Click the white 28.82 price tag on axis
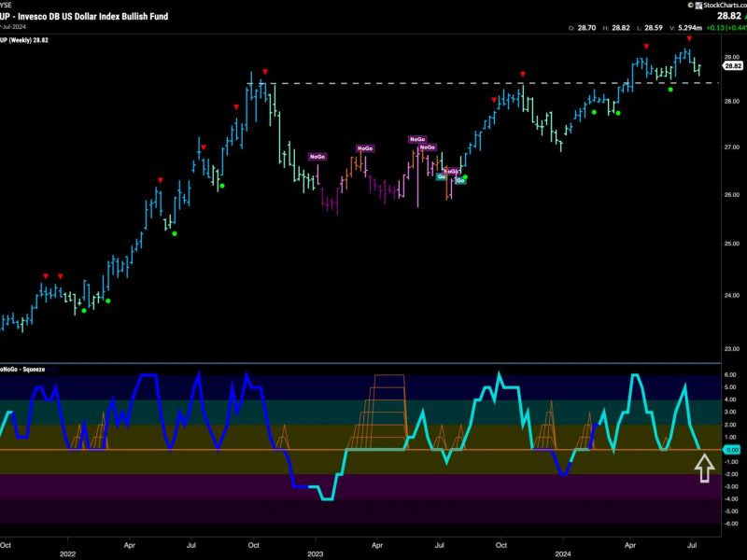 coord(733,65)
